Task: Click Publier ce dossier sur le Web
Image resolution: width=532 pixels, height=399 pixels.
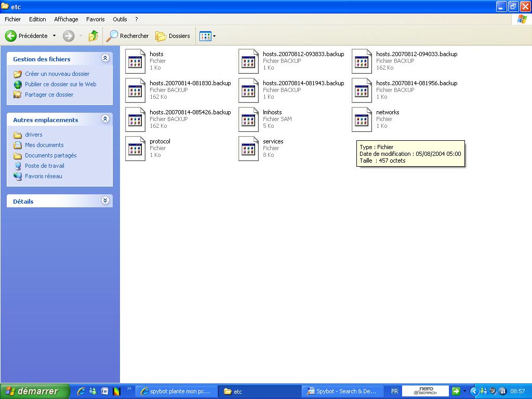Action: pos(60,84)
